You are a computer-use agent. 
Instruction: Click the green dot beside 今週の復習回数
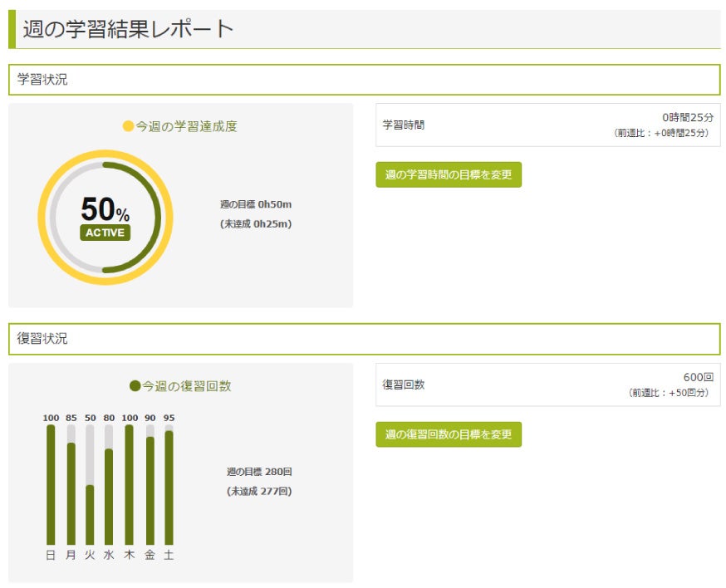pyautogui.click(x=135, y=385)
